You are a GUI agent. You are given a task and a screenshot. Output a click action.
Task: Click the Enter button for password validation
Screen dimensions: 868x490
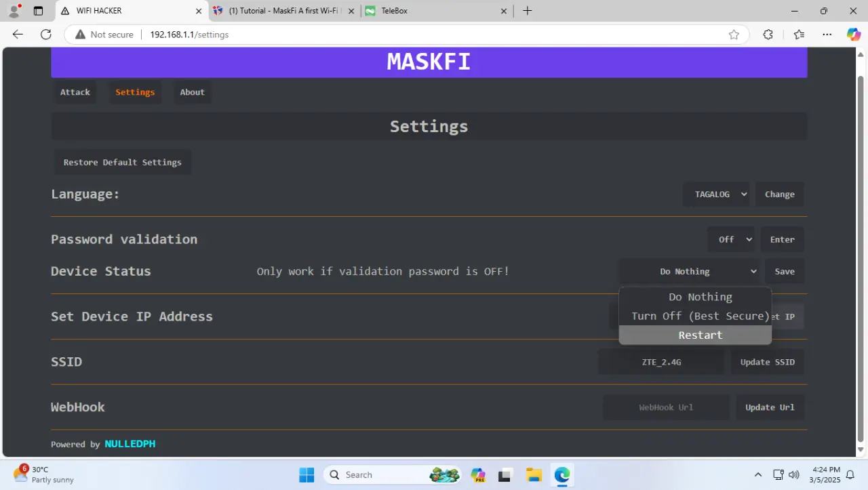pos(783,239)
